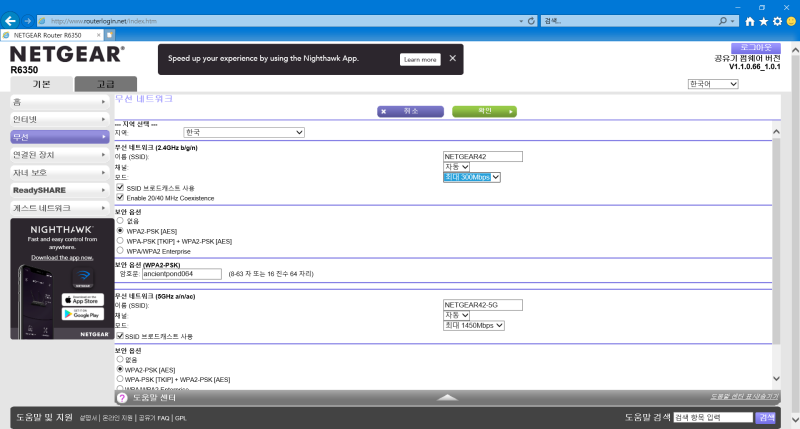Screen dimensions: 800x429
Task: Click the help 검색 button
Action: pos(766,417)
